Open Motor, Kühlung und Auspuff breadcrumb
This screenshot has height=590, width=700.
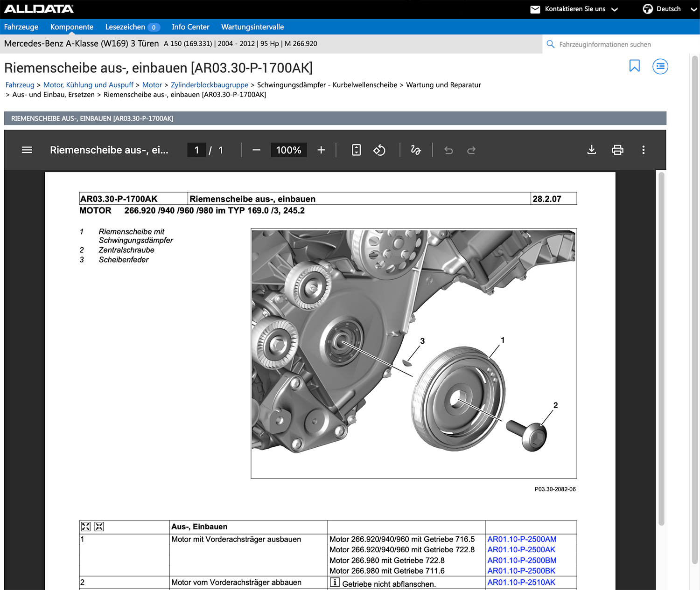click(88, 85)
